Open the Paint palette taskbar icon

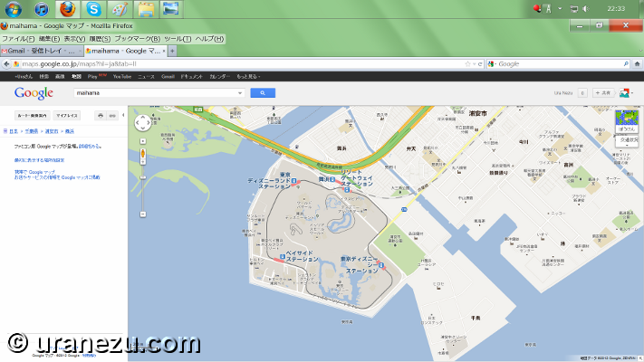click(120, 9)
